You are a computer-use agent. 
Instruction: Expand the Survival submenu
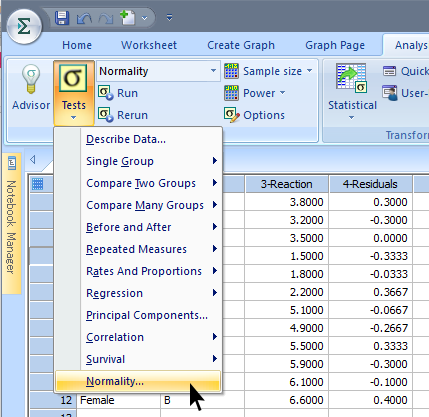pyautogui.click(x=138, y=359)
